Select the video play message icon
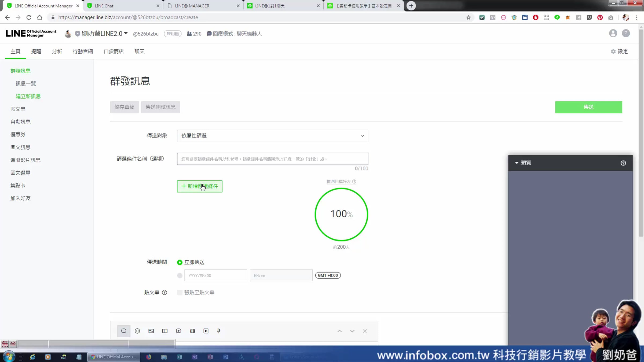The height and width of the screenshot is (362, 644). click(206, 331)
